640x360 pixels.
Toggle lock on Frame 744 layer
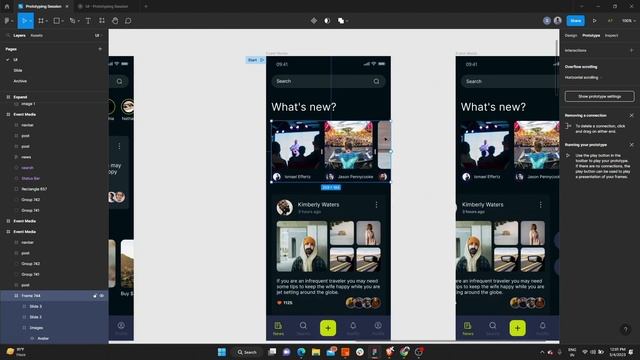tap(95, 296)
